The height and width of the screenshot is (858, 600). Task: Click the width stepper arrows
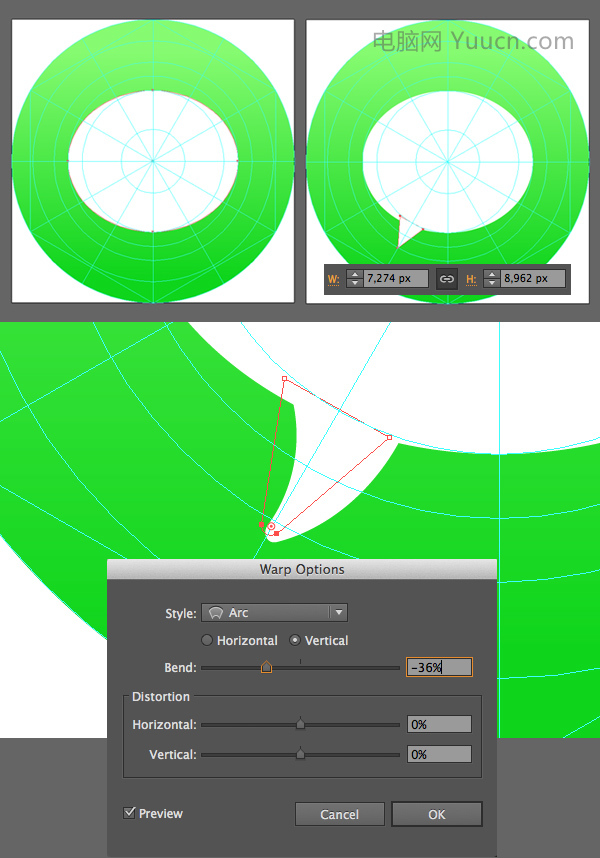click(x=355, y=279)
